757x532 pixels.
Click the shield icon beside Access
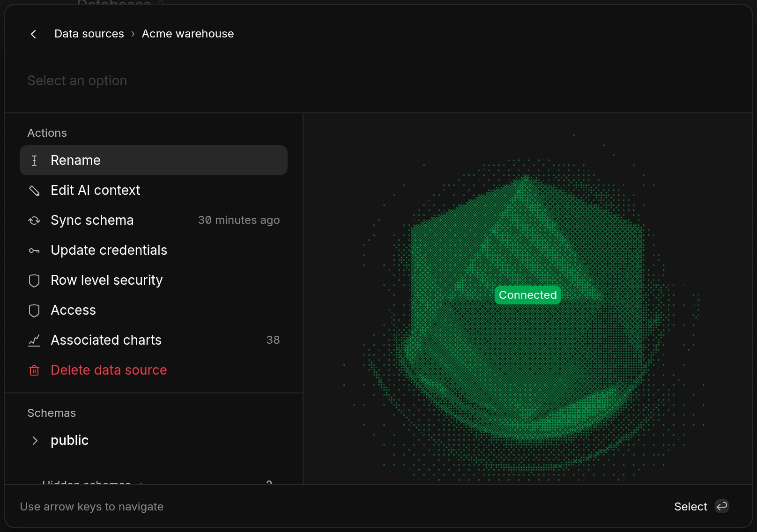[34, 310]
